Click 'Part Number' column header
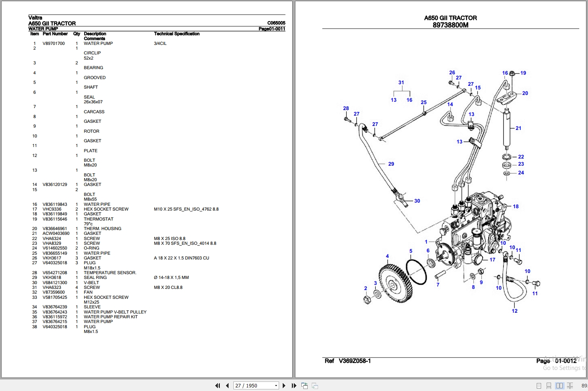Image resolution: width=588 pixels, height=391 pixels. 55,34
